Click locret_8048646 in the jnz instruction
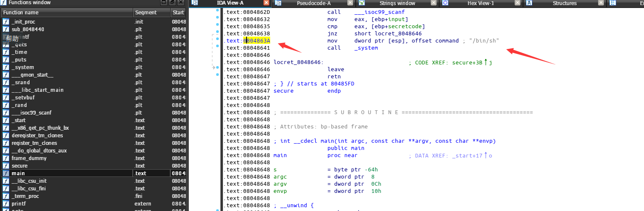 coord(398,34)
